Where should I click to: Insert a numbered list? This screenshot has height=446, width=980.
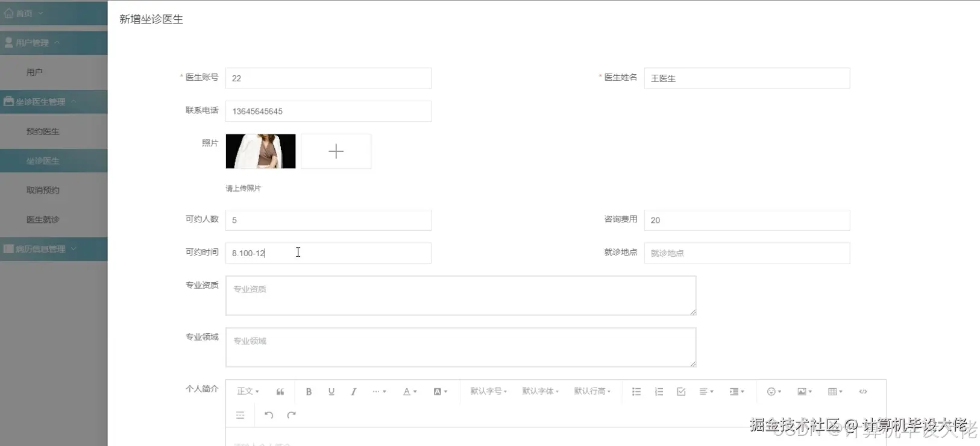tap(659, 392)
